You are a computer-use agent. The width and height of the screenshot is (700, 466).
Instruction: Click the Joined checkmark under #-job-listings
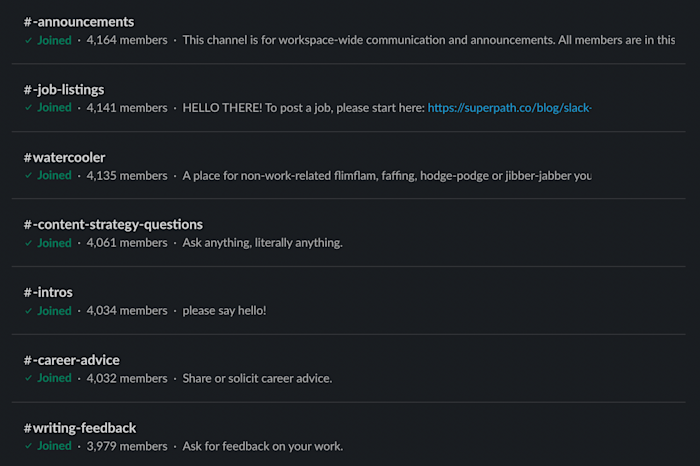pos(28,108)
